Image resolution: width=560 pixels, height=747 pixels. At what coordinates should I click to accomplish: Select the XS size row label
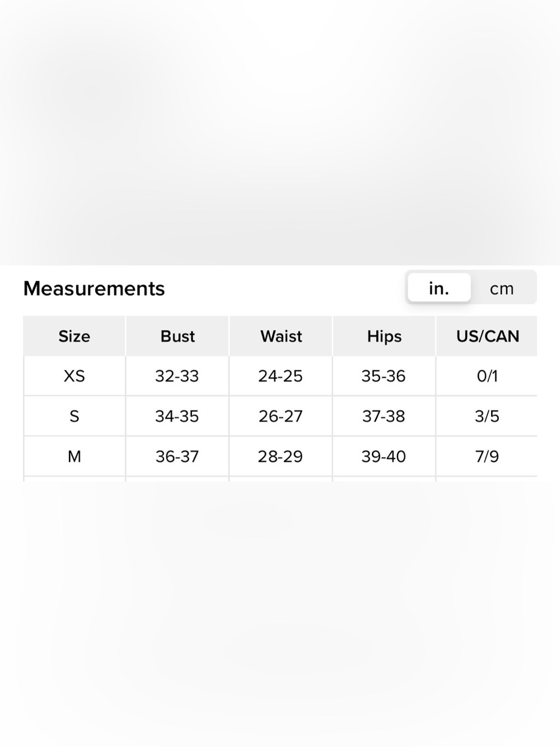[74, 376]
